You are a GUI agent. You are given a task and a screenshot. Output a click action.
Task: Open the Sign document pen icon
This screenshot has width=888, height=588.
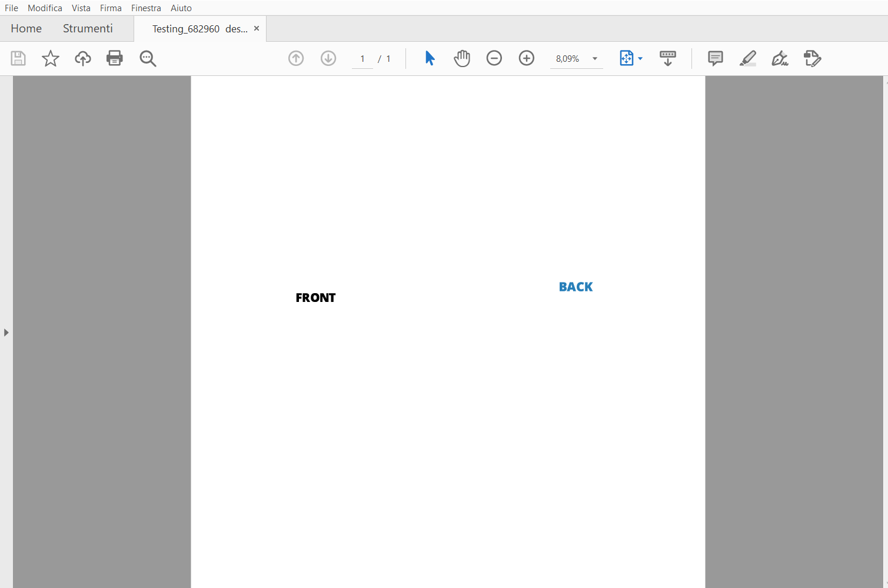780,58
